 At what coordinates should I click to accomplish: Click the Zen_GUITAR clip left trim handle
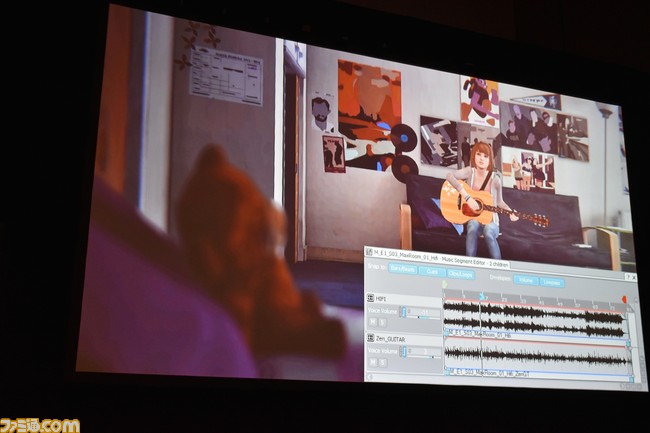click(x=447, y=372)
